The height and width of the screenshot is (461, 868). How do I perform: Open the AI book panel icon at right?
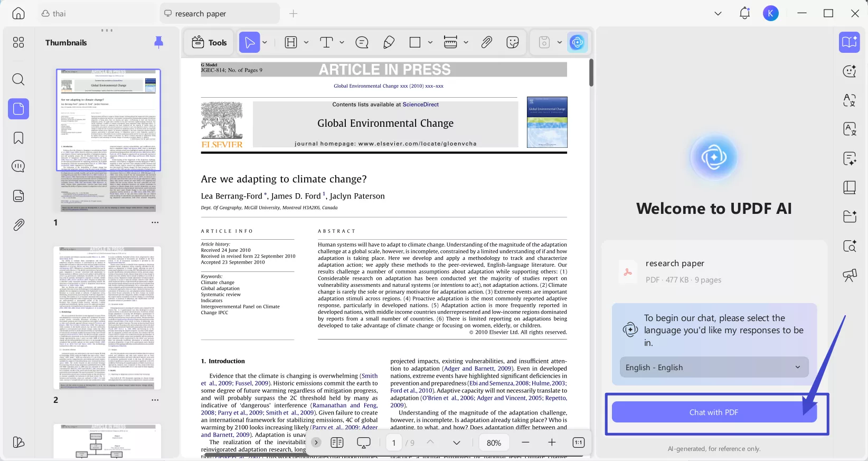[850, 42]
